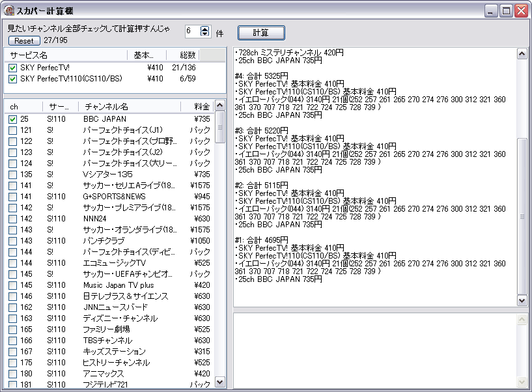Click results pane scroll up arrow

click(x=522, y=53)
